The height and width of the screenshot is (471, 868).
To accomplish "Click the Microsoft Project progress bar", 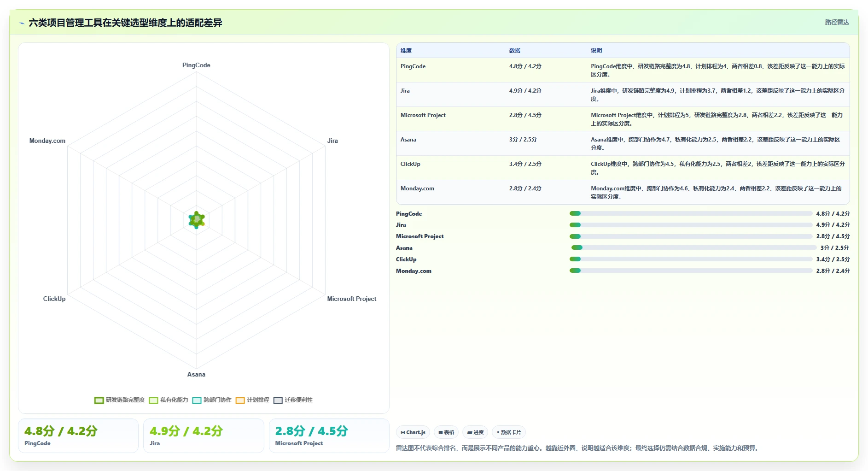I will click(x=691, y=236).
